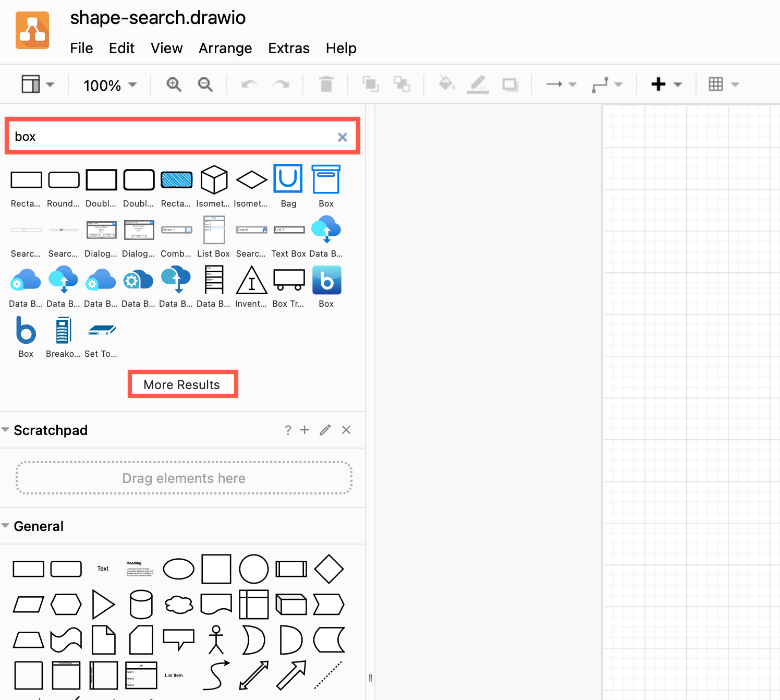Click the scratchpad add plus icon
The height and width of the screenshot is (700, 780).
click(304, 430)
